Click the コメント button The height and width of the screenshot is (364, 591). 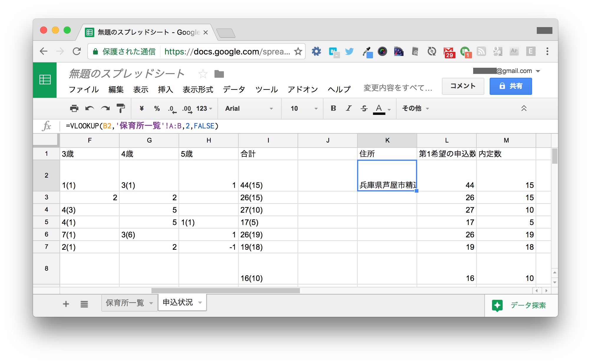click(x=463, y=86)
